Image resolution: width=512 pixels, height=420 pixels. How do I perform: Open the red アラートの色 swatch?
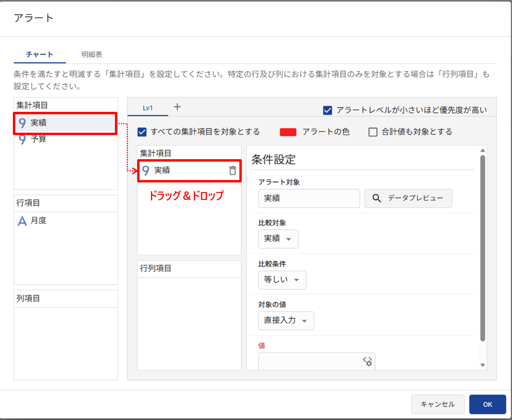288,132
